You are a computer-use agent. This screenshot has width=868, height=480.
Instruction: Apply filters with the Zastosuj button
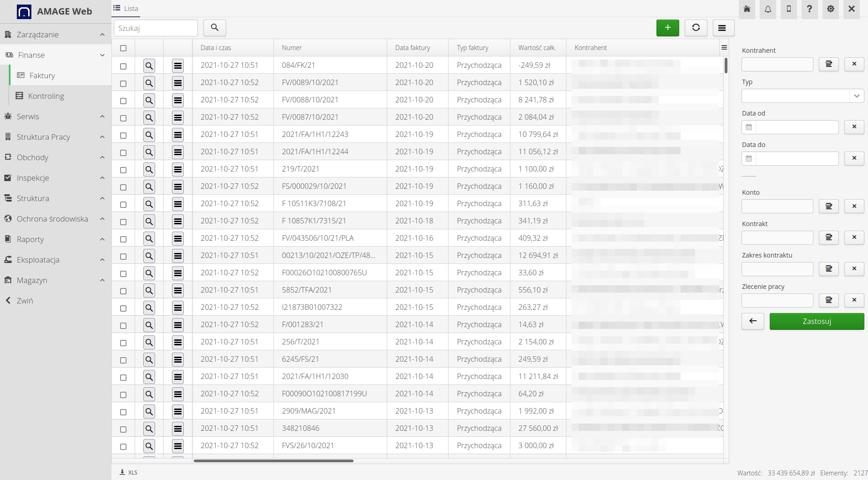816,321
